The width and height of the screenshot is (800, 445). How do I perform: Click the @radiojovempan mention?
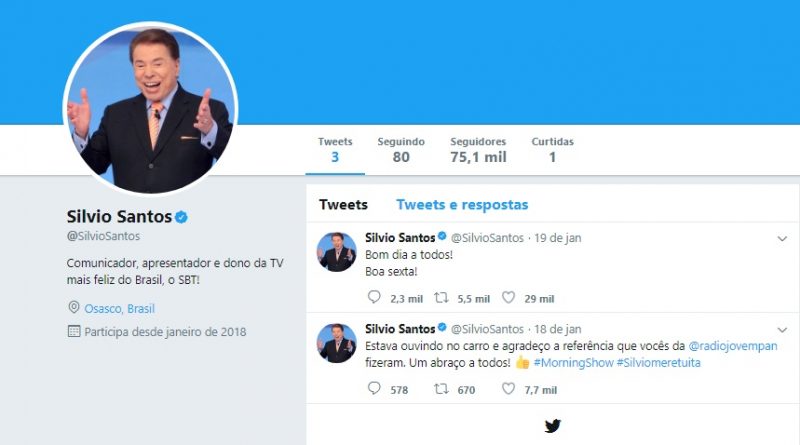coord(733,345)
